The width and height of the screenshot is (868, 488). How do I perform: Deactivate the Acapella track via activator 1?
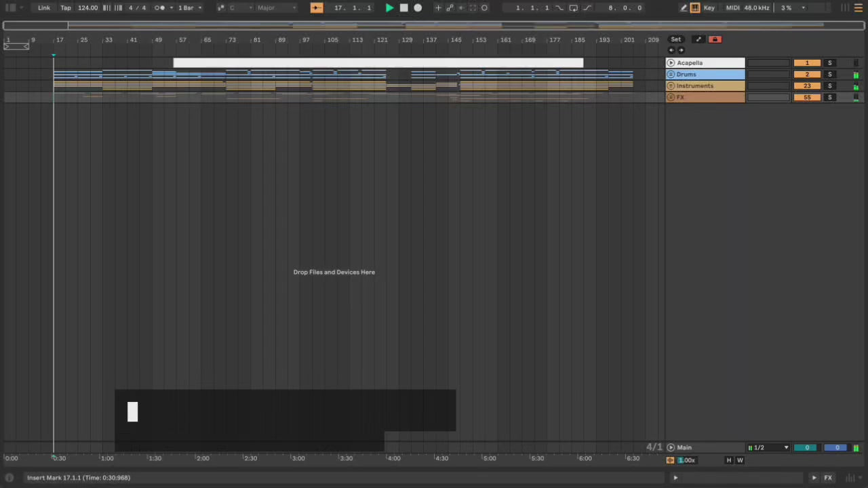pyautogui.click(x=806, y=63)
